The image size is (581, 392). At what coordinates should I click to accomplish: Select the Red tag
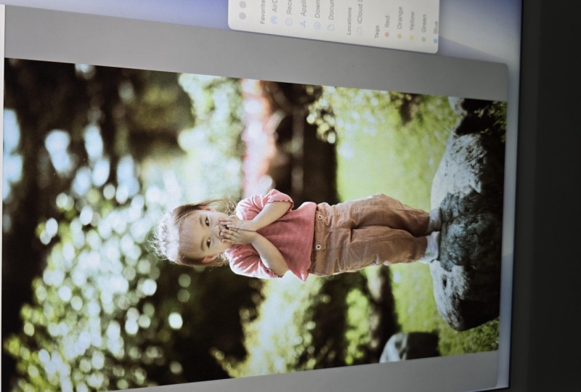(x=387, y=26)
